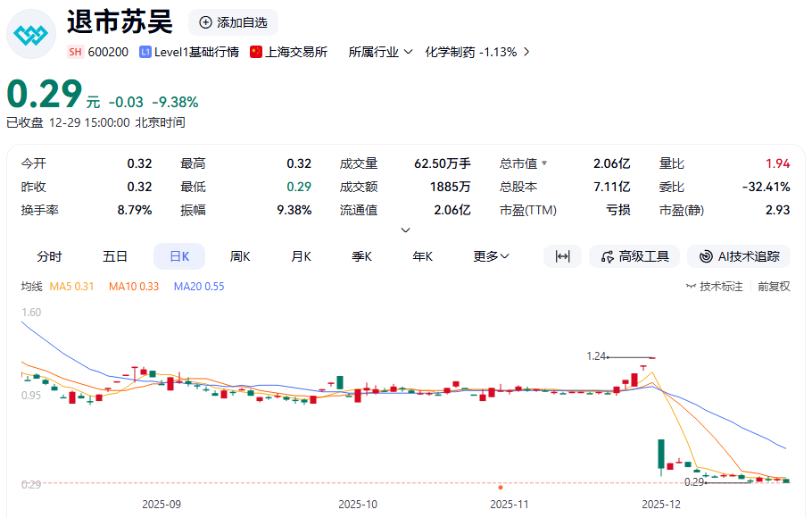Toggle 前复权 price adjustment mode
The width and height of the screenshot is (812, 518).
pos(774,287)
